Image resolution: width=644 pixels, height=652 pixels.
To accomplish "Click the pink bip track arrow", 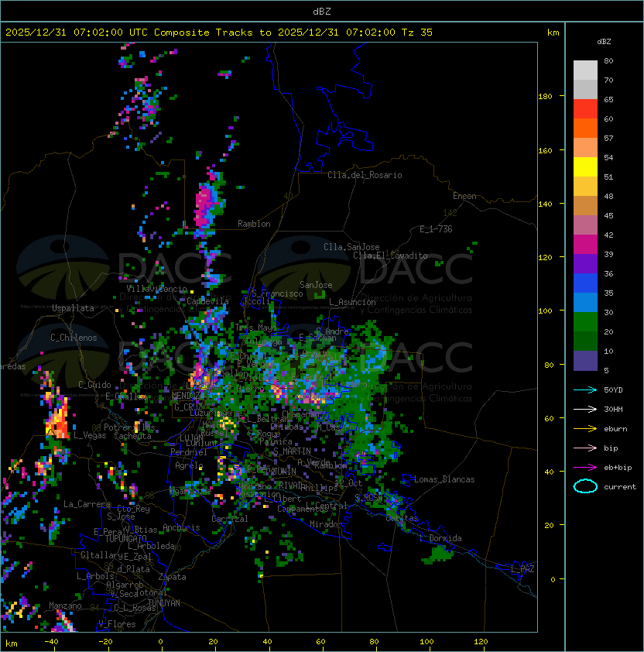I will coord(585,448).
